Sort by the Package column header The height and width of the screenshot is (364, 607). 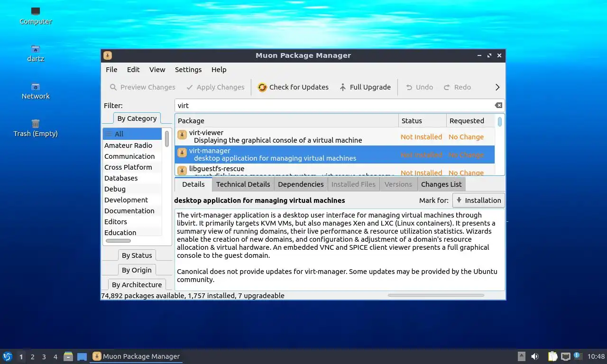coord(287,121)
